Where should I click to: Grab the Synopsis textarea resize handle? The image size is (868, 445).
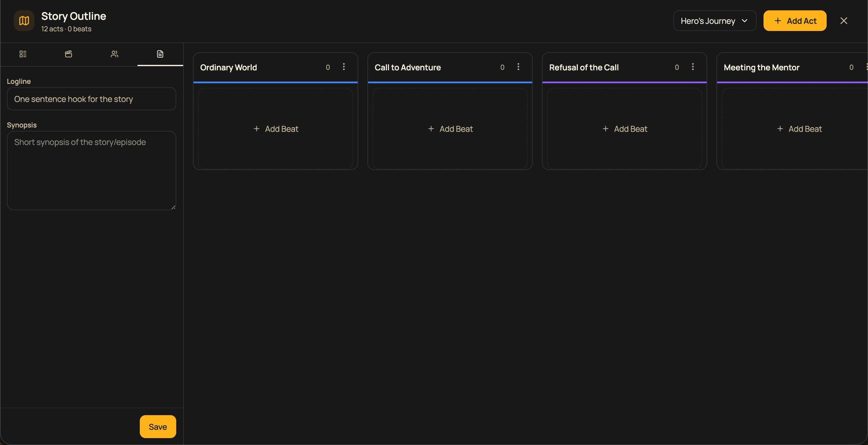pyautogui.click(x=173, y=207)
